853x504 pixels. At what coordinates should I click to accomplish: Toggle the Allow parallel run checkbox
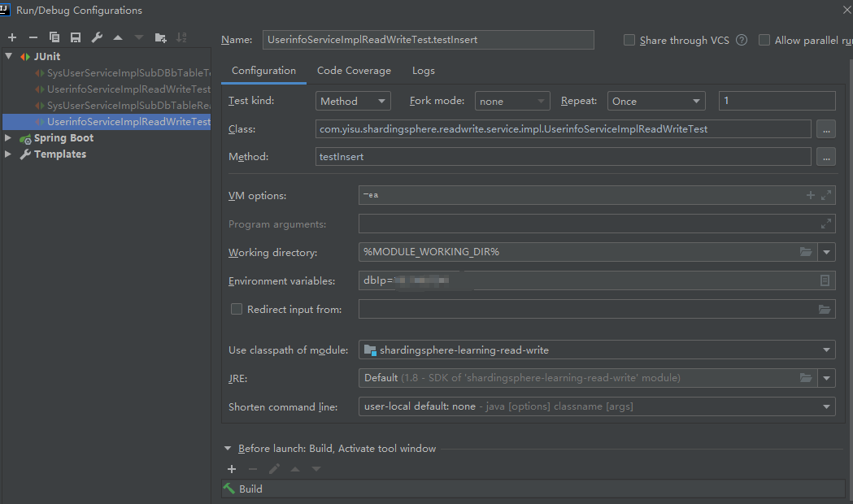pyautogui.click(x=764, y=40)
